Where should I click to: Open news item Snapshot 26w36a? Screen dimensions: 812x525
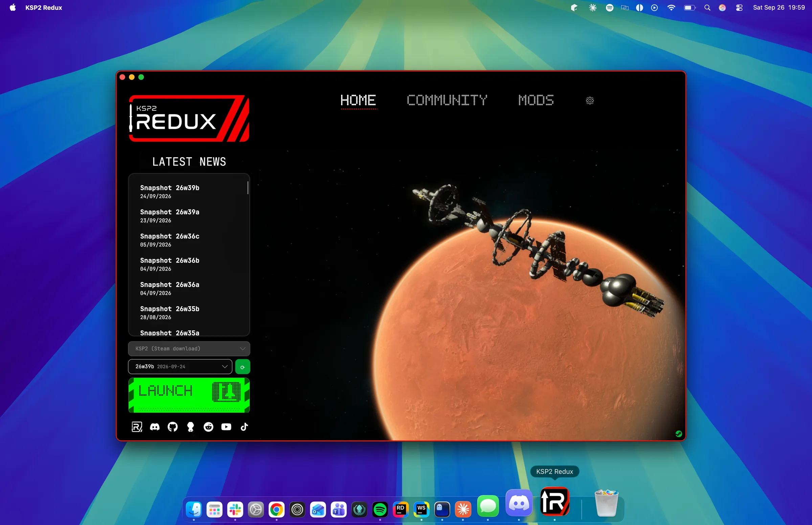point(170,288)
